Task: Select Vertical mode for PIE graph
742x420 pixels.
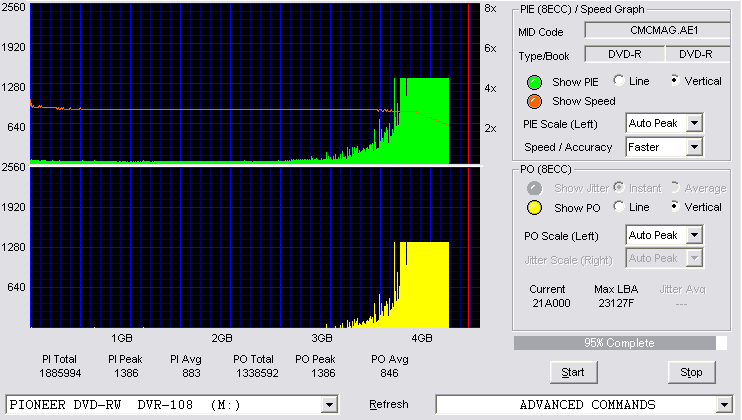Action: [675, 80]
